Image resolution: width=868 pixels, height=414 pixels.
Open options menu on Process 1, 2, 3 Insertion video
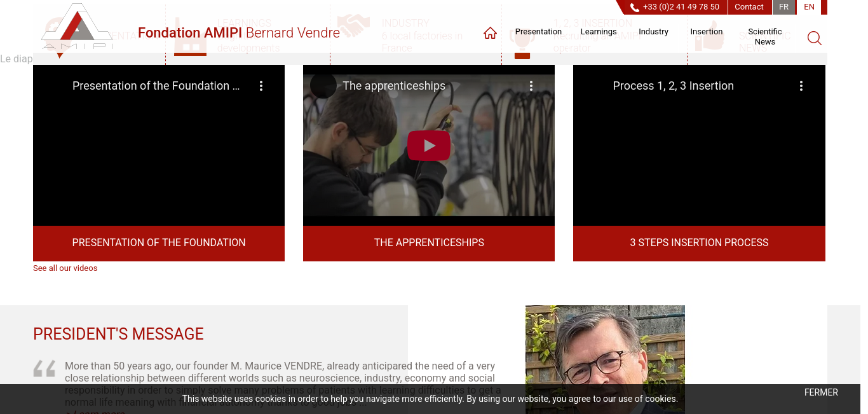tap(801, 86)
